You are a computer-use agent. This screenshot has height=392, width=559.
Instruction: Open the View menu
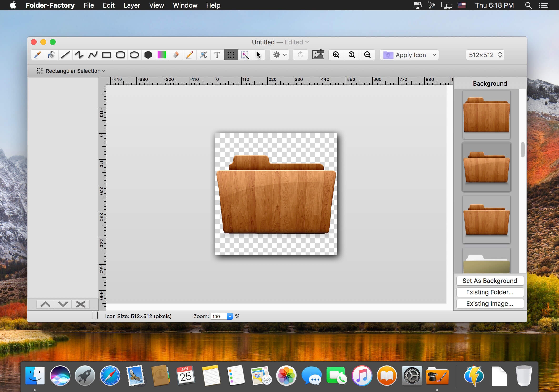[x=156, y=5]
